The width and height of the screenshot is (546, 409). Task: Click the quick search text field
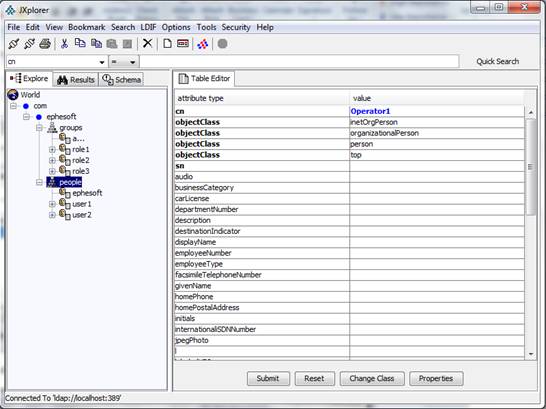coord(299,62)
